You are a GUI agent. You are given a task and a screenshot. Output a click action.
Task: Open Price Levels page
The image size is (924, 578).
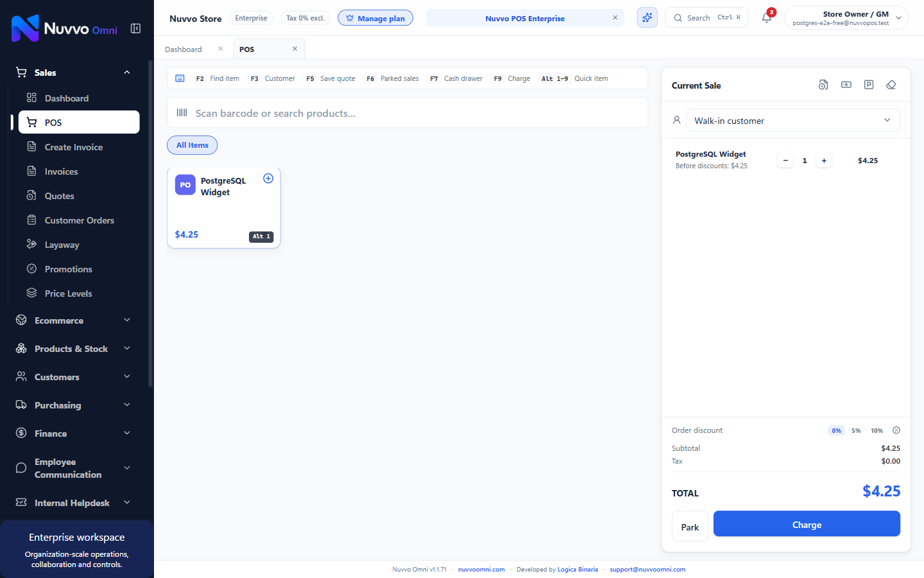point(79,293)
